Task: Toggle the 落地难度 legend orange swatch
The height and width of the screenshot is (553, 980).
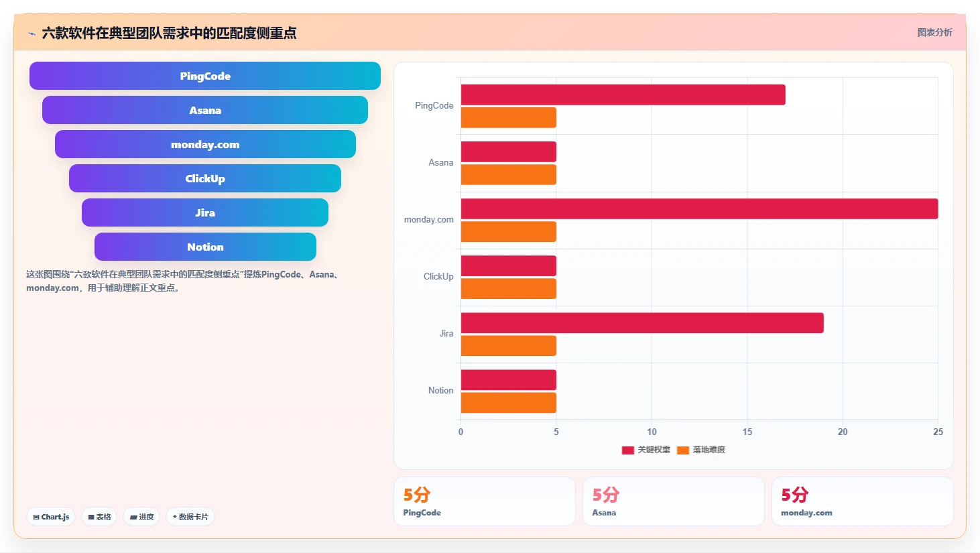Action: click(683, 450)
